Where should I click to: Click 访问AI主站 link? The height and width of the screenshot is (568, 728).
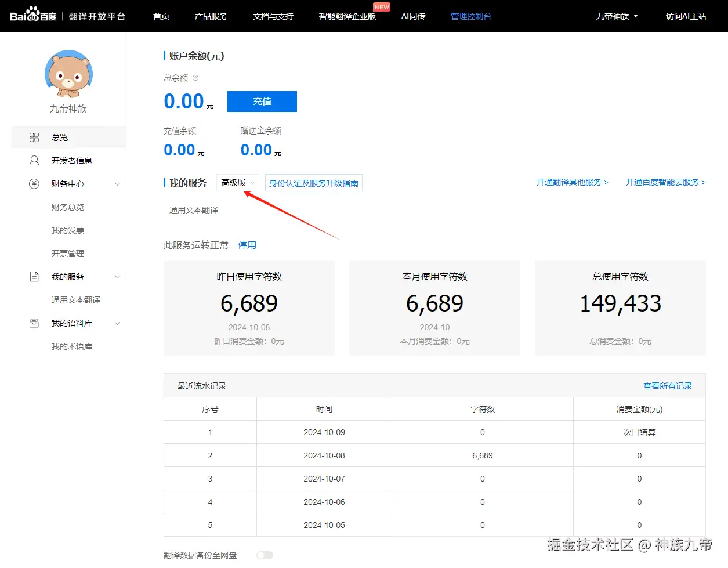click(686, 16)
